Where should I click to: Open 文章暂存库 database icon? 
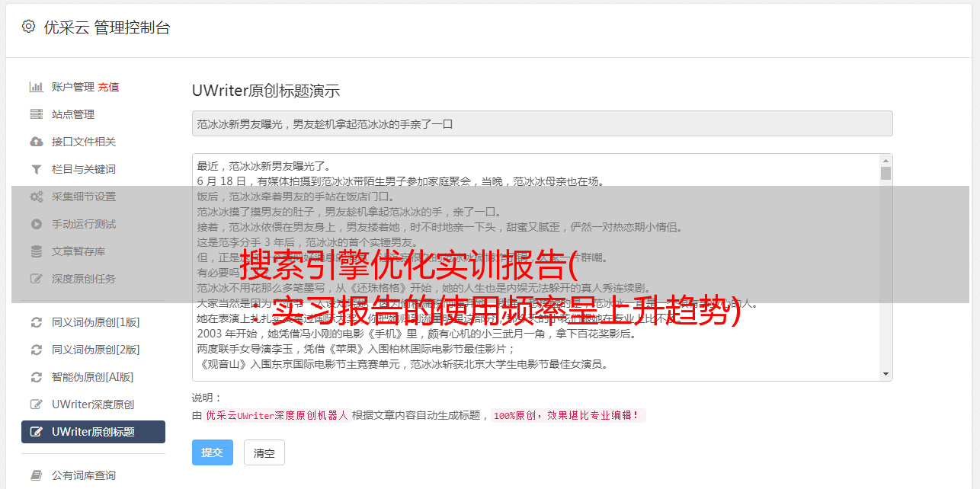pos(36,251)
